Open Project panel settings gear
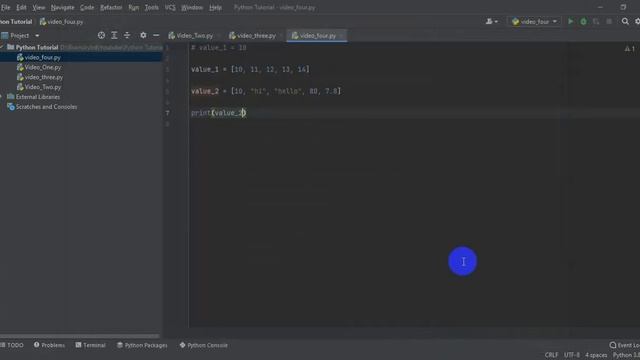 143,36
